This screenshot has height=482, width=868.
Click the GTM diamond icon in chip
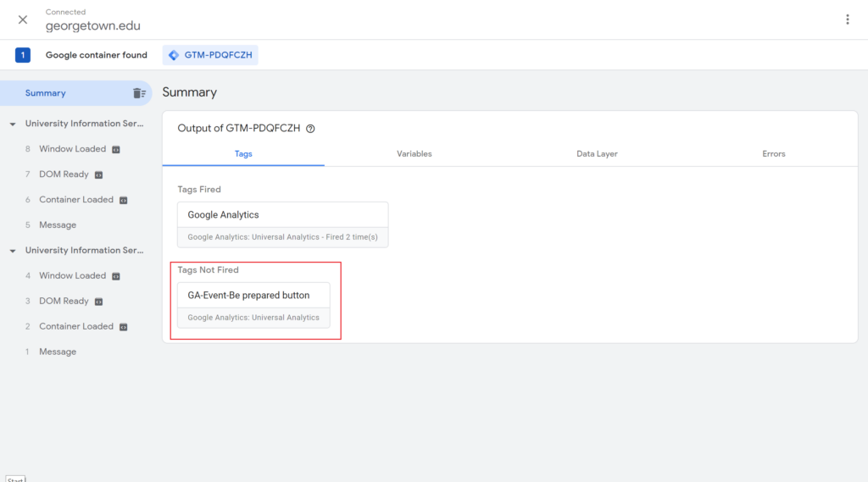click(174, 55)
